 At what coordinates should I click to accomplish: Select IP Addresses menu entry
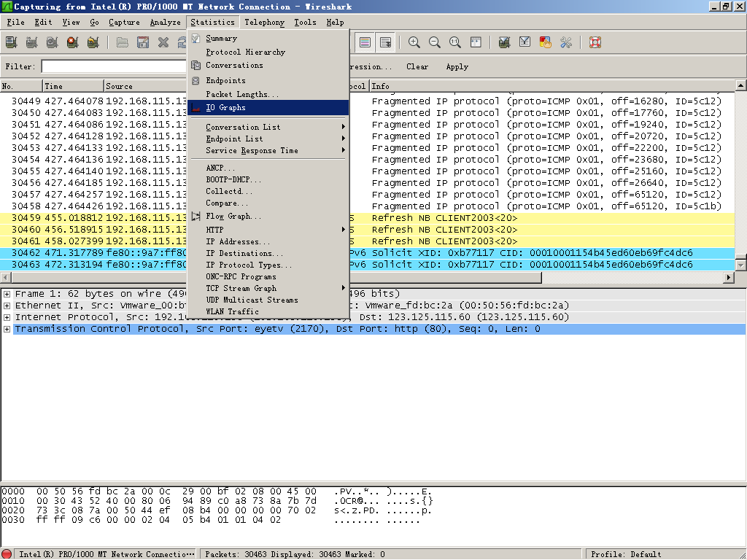click(268, 241)
